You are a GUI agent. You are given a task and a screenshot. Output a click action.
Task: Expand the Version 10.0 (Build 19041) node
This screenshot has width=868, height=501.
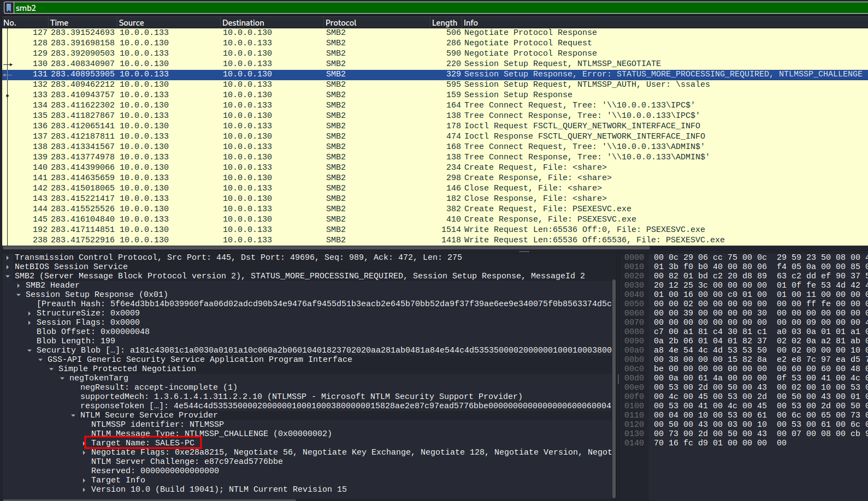pos(84,490)
